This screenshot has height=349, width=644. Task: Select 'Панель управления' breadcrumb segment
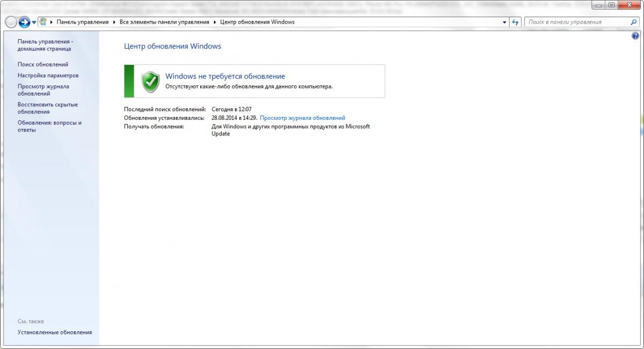(x=83, y=22)
